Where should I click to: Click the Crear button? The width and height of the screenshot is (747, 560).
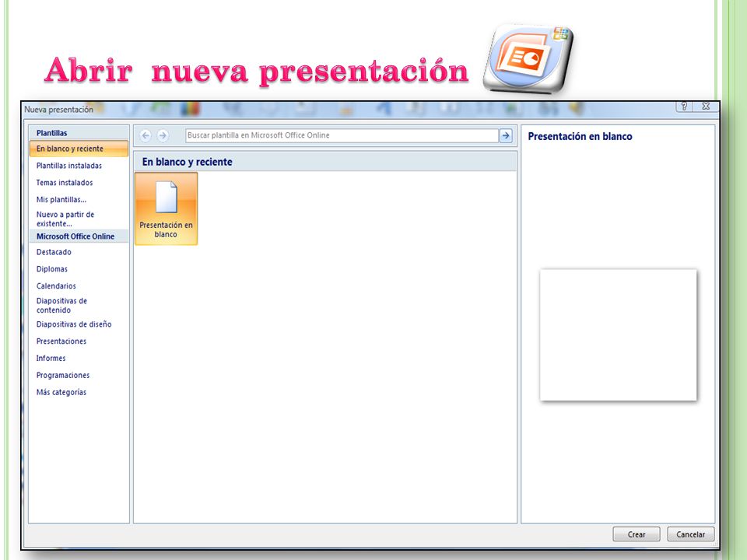(x=637, y=534)
